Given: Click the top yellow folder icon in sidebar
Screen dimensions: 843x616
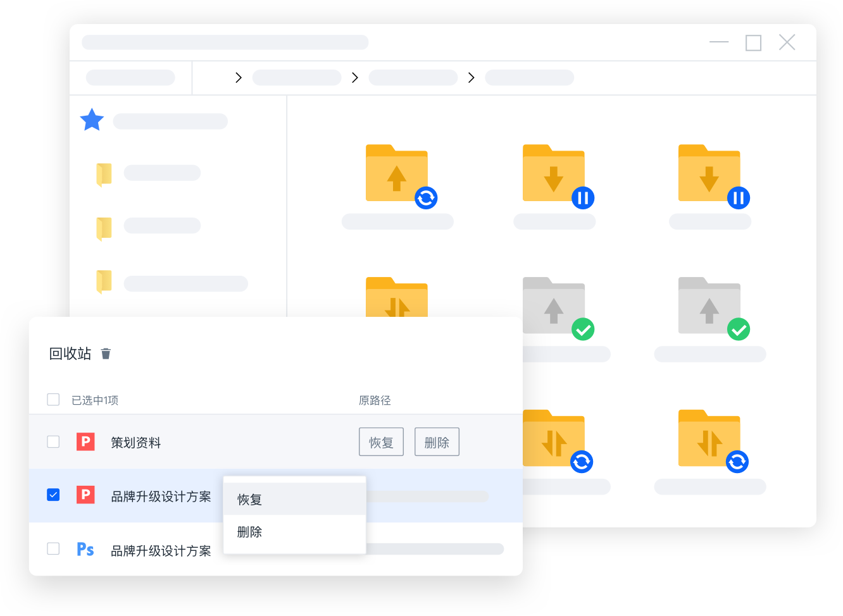Looking at the screenshot, I should [x=103, y=173].
